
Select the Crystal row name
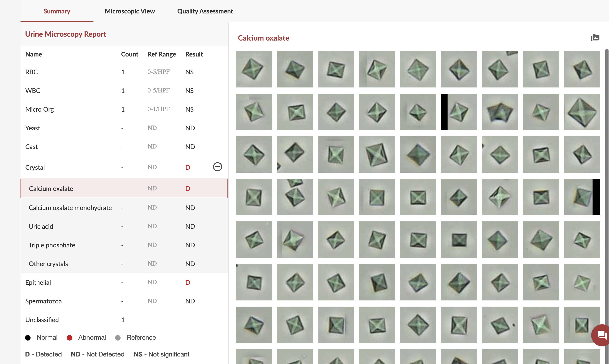coord(35,167)
